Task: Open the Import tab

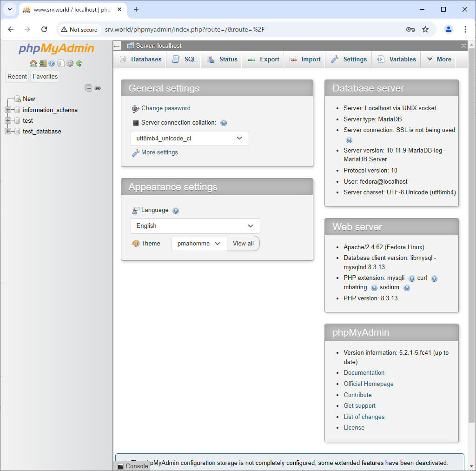Action: pyautogui.click(x=305, y=60)
